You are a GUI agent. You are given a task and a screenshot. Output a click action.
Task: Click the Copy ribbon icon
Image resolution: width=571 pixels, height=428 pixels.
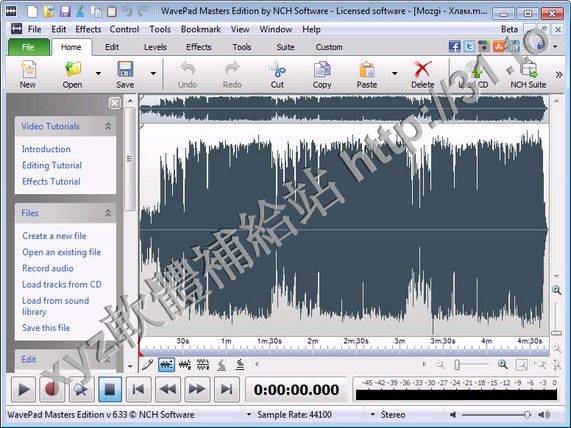click(x=322, y=69)
